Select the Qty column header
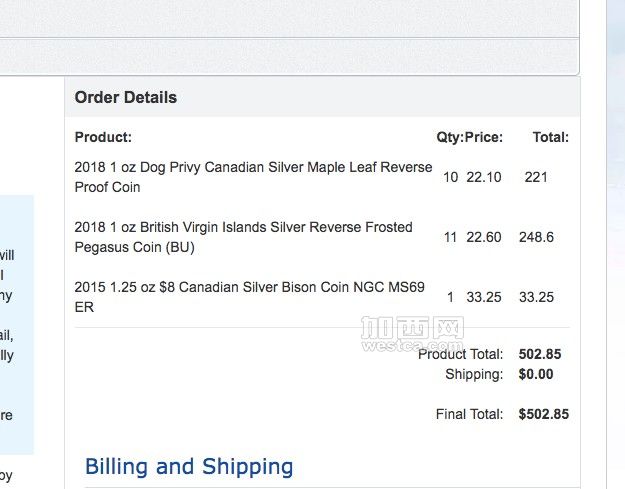 pos(450,137)
